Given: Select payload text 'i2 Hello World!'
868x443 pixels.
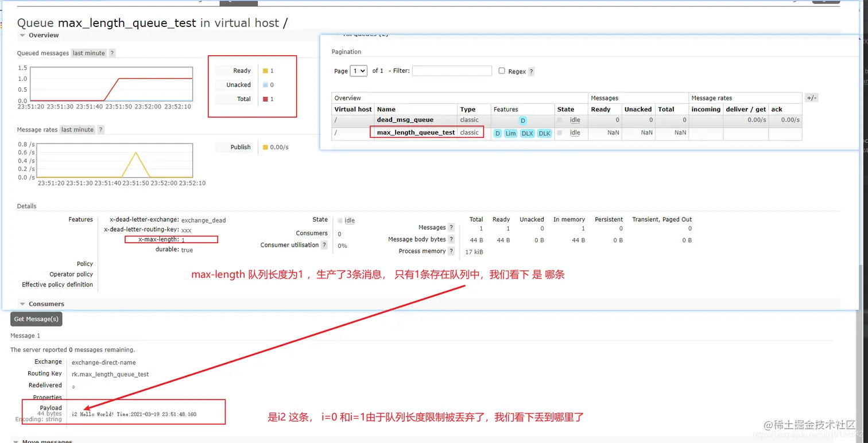Looking at the screenshot, I should point(94,414).
